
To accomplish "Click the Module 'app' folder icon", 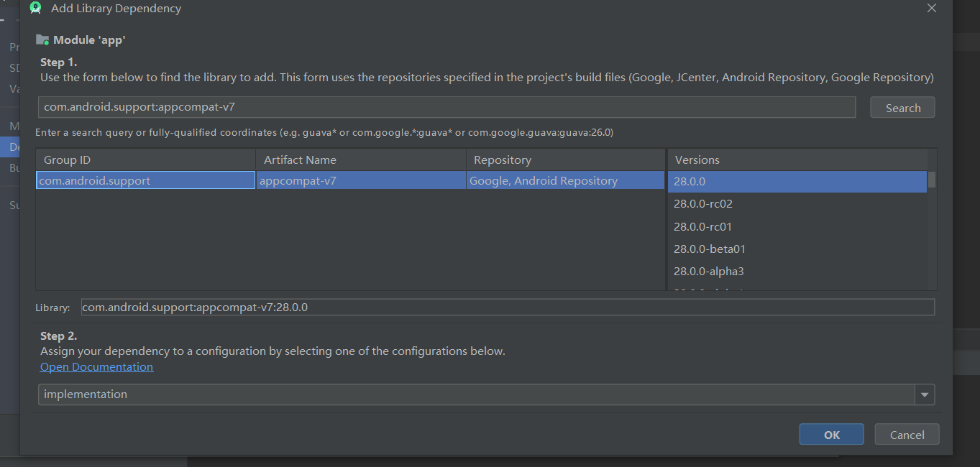I will pos(42,40).
